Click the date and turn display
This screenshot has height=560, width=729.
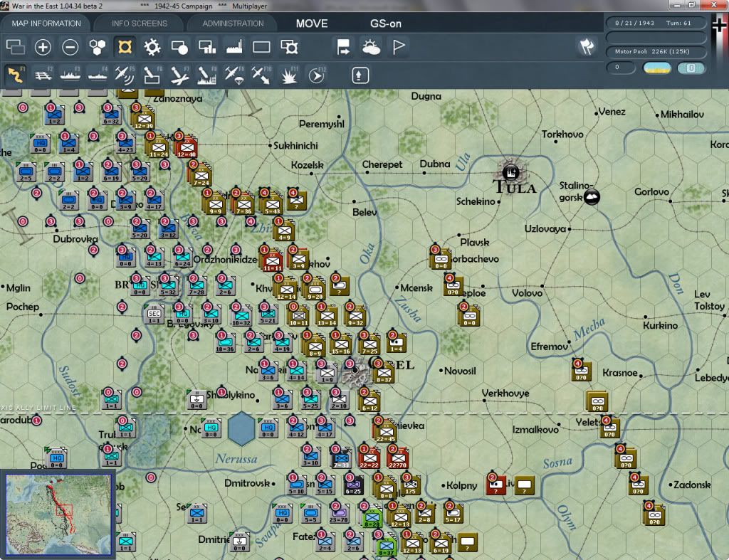click(656, 23)
